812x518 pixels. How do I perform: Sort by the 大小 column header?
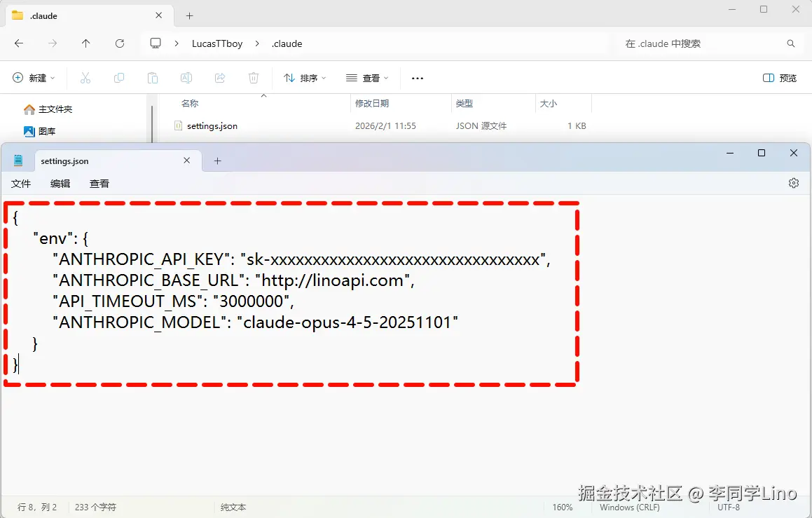tap(549, 104)
